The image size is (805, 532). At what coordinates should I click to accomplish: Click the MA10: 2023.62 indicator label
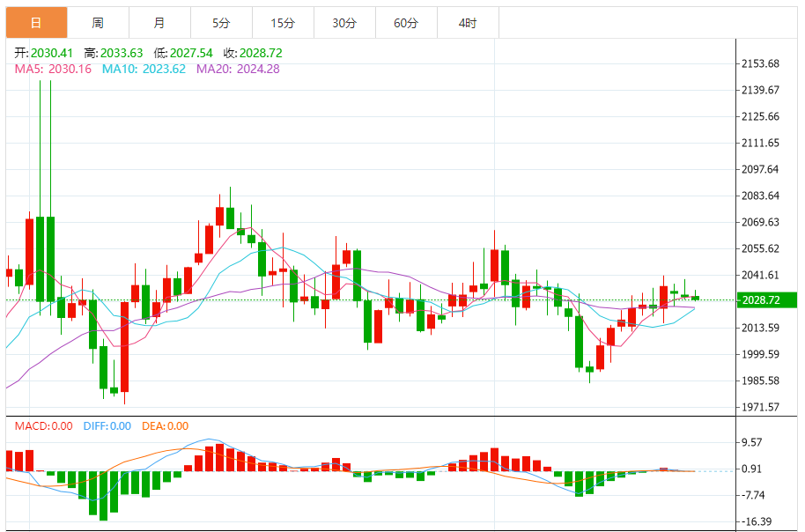tap(144, 69)
